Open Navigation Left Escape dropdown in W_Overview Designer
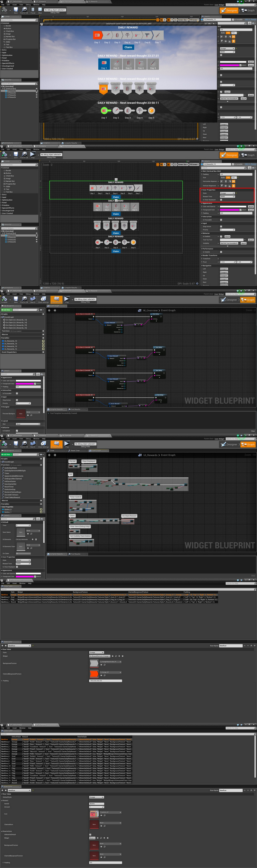 coord(224,269)
